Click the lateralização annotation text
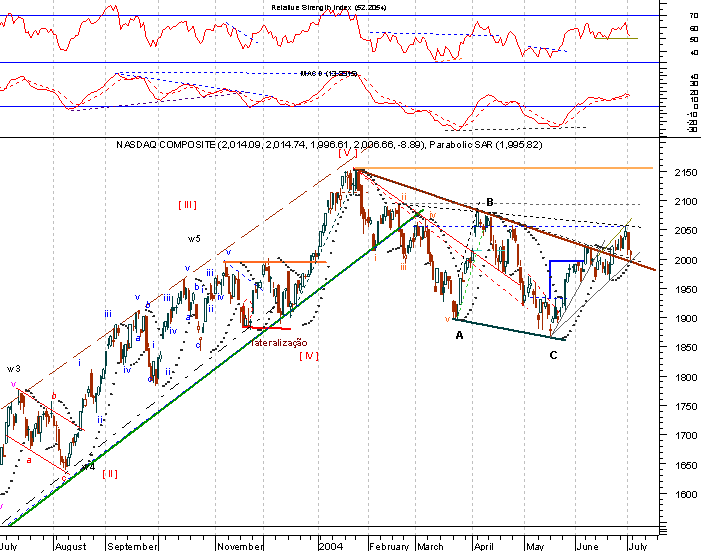This screenshot has height=551, width=701. [279, 343]
